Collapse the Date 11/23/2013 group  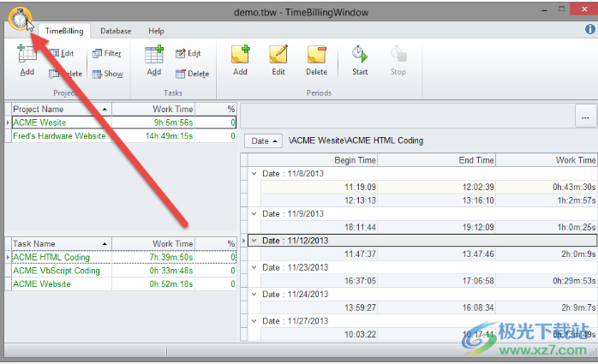pos(254,267)
